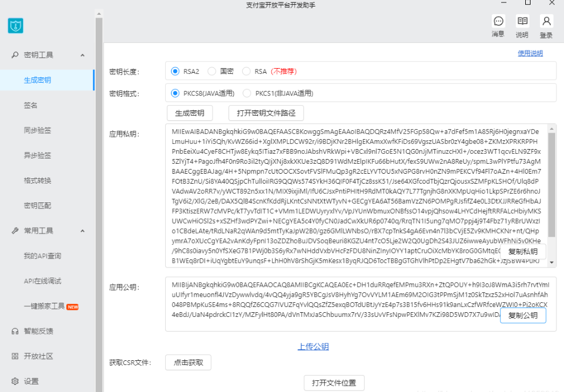The height and width of the screenshot is (392, 564).
Task: Click the 密钥格式: label
Action: [x=125, y=94]
